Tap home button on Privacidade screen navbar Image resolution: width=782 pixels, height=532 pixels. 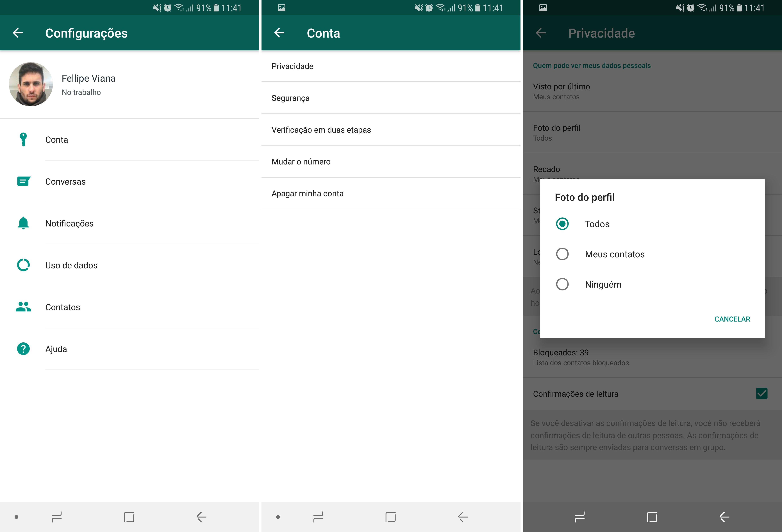point(652,517)
